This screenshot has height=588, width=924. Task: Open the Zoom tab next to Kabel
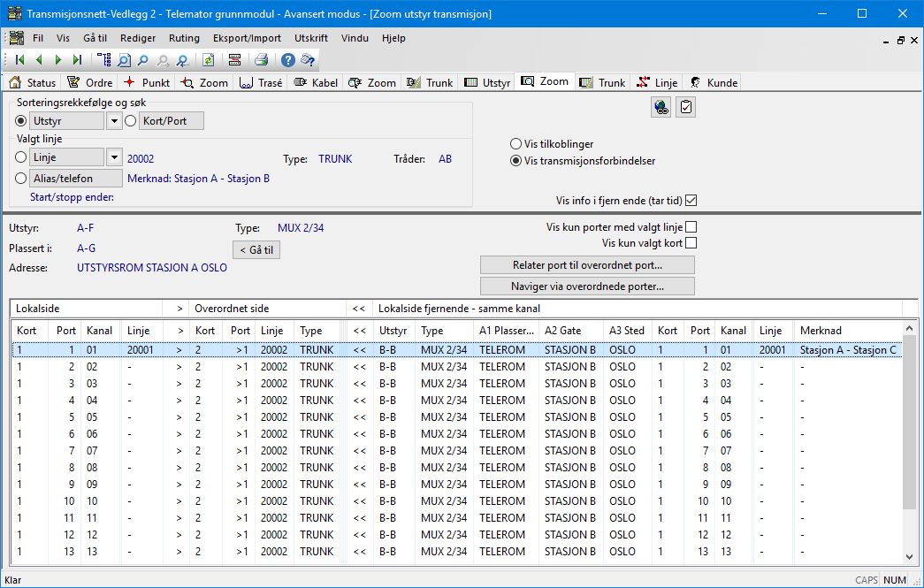click(372, 82)
